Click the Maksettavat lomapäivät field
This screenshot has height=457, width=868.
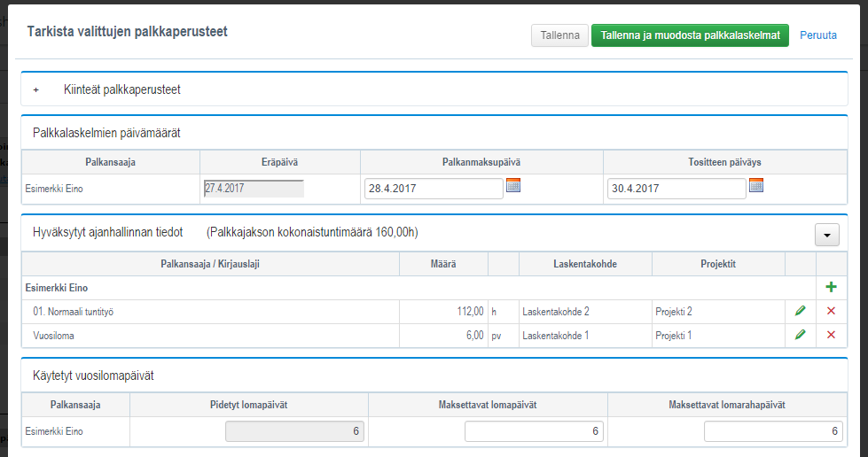534,431
